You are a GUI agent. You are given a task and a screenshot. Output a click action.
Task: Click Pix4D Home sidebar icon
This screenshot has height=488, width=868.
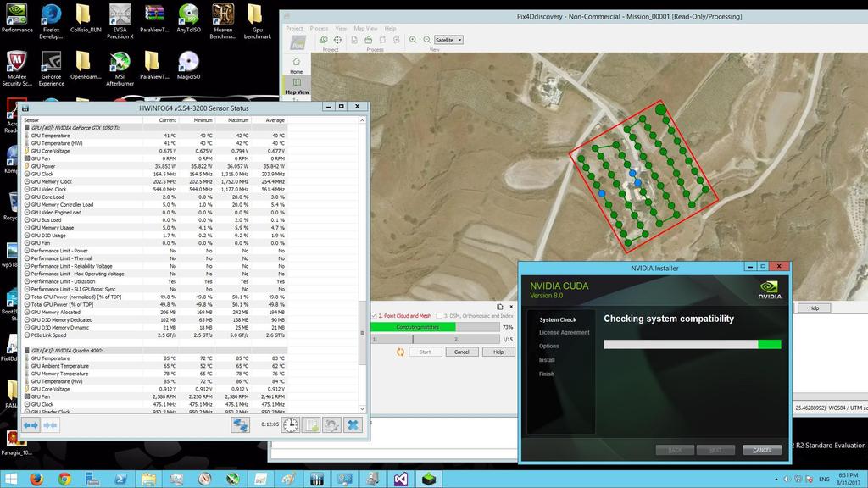coord(296,65)
